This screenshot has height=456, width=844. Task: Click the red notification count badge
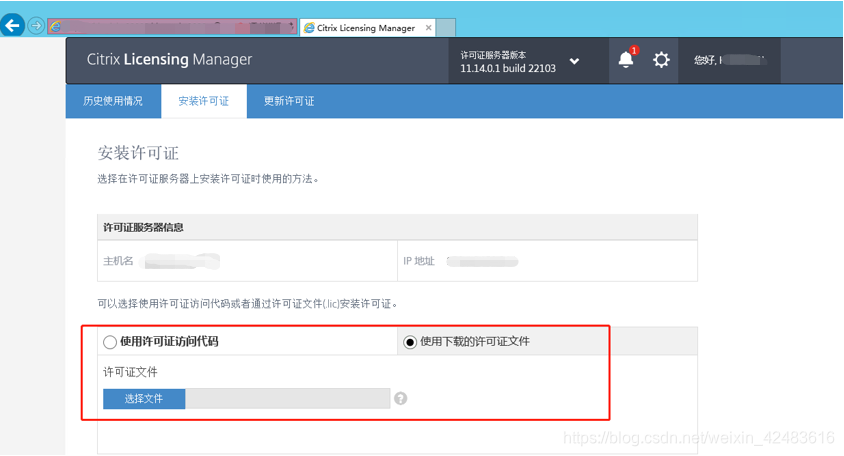pyautogui.click(x=634, y=51)
